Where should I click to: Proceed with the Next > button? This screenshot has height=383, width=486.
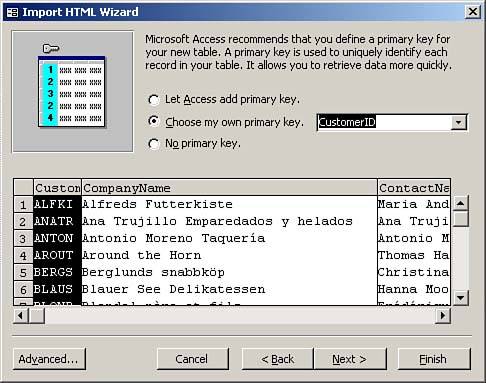point(350,359)
